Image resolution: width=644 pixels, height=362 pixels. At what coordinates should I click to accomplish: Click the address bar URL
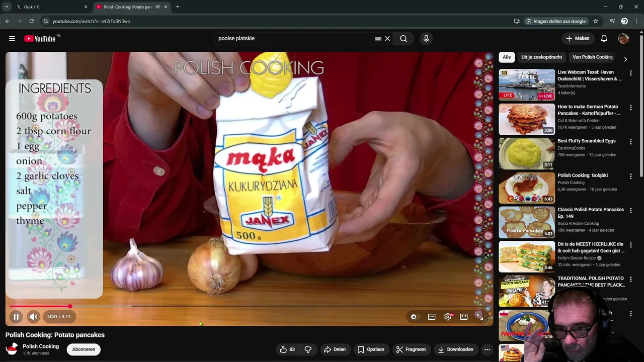(91, 21)
